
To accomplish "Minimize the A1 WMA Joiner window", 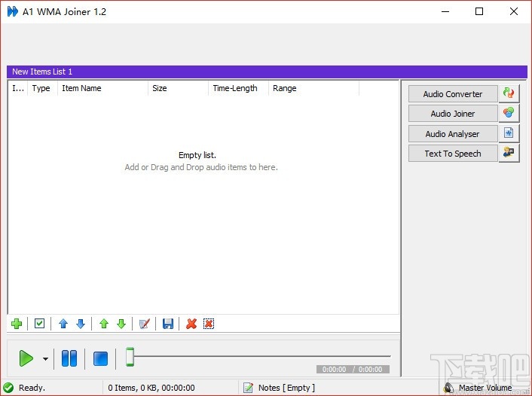I will (x=445, y=11).
